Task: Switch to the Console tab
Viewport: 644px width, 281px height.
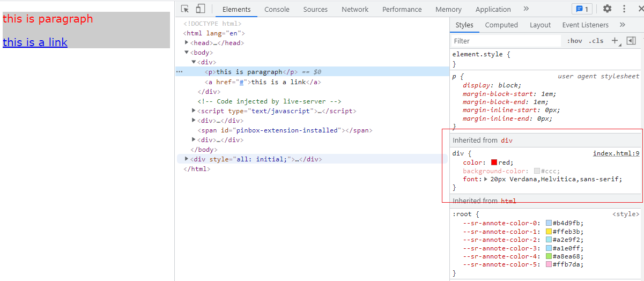Action: (x=277, y=9)
